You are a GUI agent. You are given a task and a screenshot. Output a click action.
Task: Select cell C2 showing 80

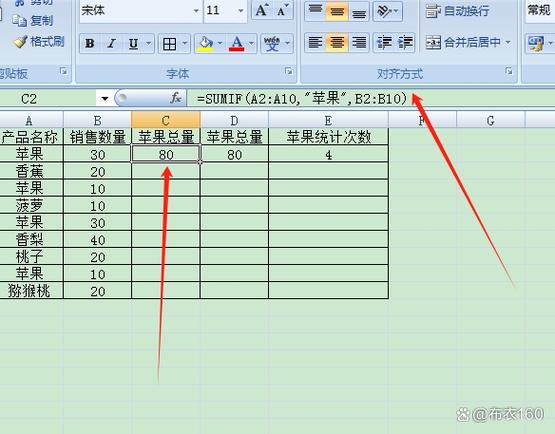pos(166,154)
